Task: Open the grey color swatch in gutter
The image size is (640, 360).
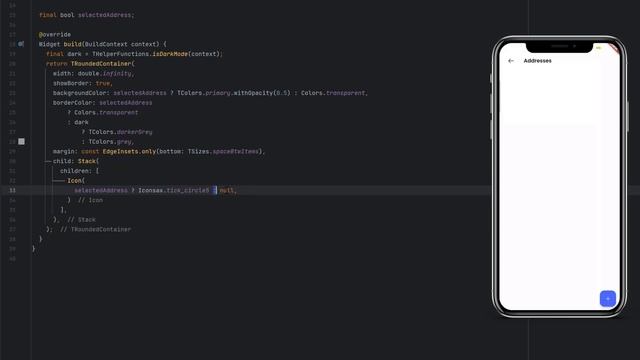Action: (21, 141)
